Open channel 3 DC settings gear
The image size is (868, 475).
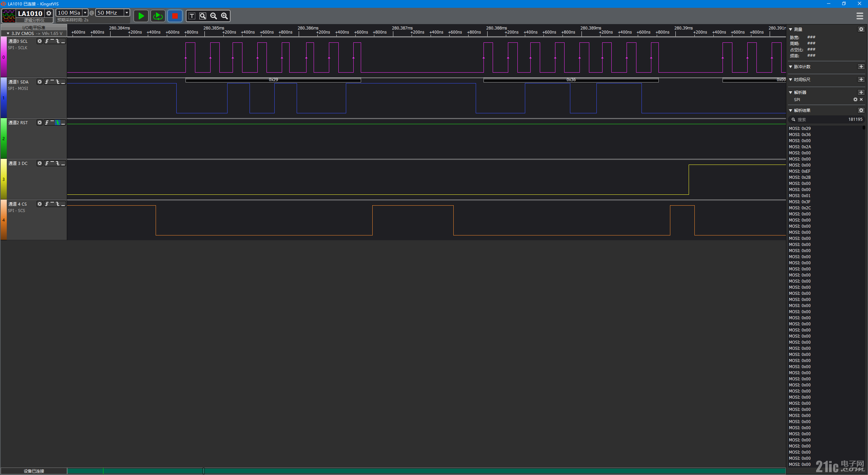click(x=40, y=163)
